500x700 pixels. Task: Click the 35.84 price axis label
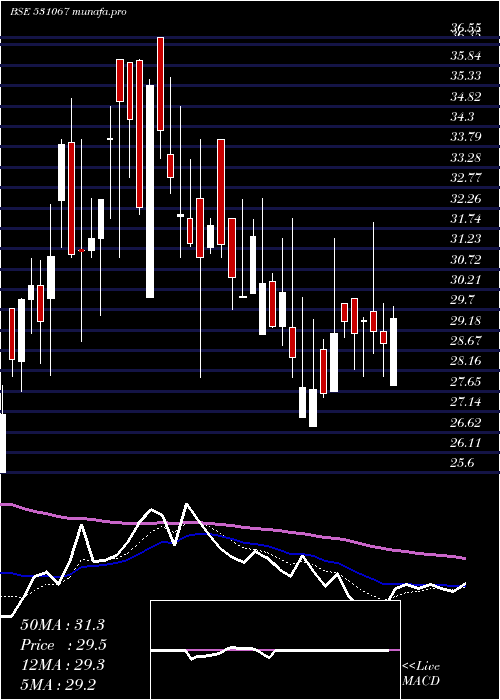click(466, 56)
